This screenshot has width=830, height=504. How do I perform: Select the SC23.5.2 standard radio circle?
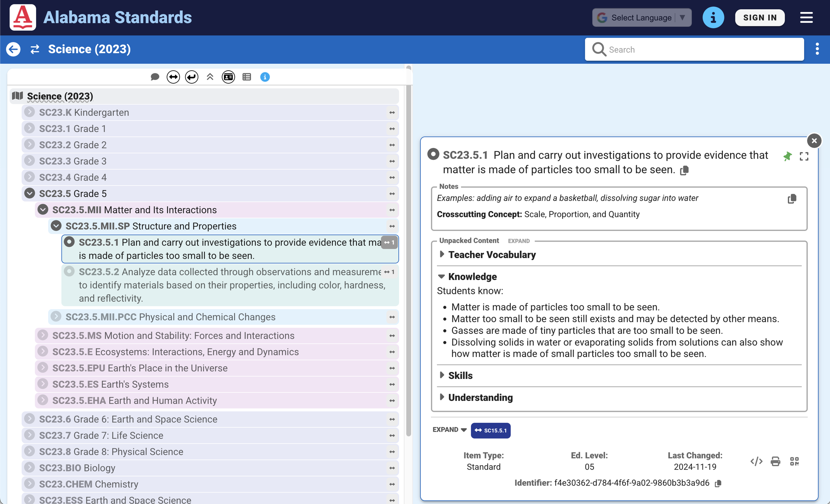69,271
